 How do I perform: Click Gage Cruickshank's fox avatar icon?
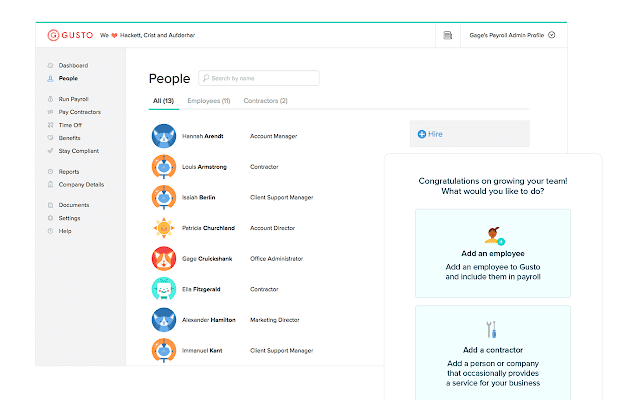(163, 259)
